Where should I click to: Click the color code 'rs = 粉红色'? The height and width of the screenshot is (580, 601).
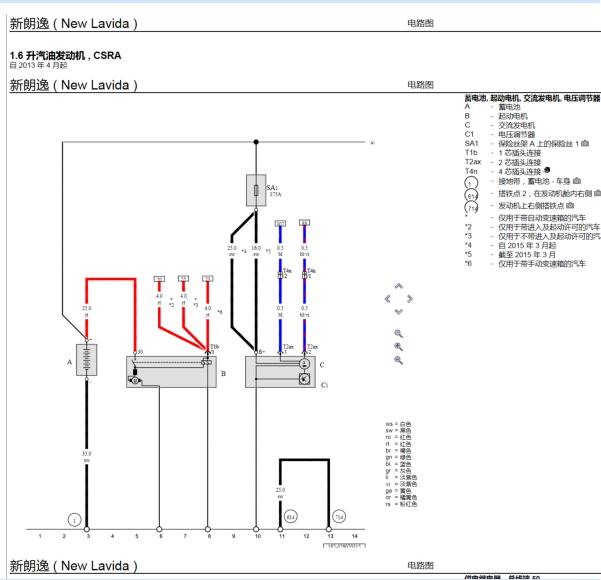401,504
